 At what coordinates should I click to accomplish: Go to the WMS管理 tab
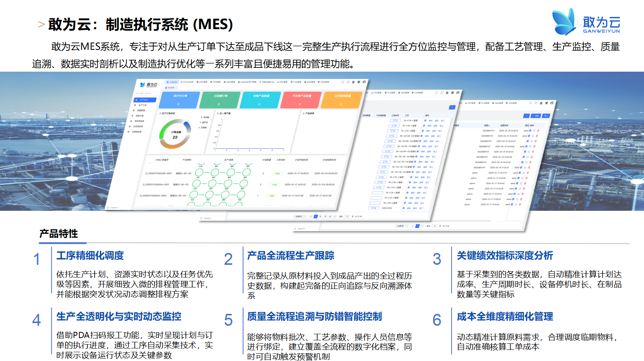229,82
